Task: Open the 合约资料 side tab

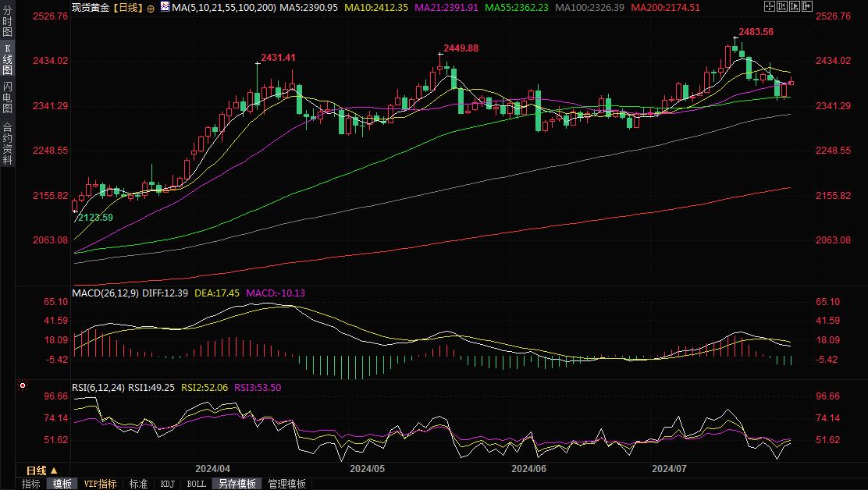Action: point(7,143)
